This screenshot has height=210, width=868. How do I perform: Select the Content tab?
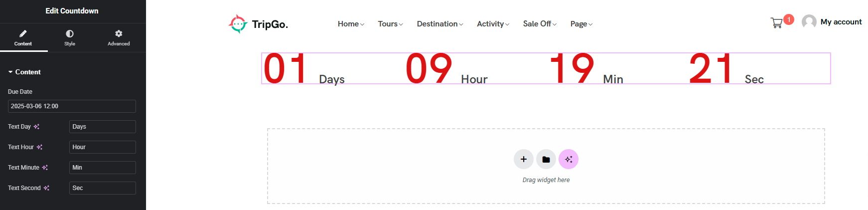pos(23,37)
